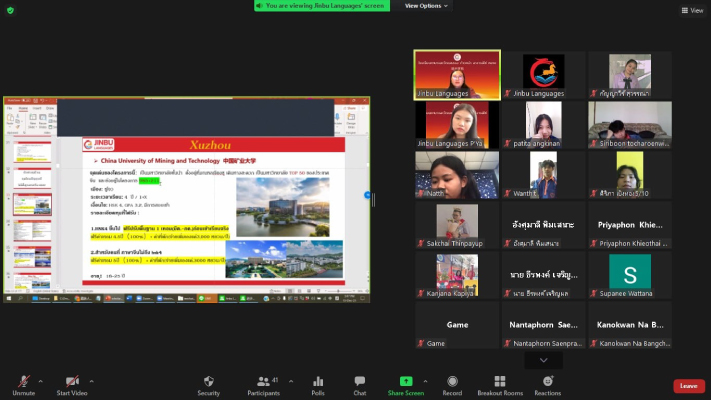Expand video options arrow beside Start Video
The width and height of the screenshot is (711, 400).
[92, 380]
